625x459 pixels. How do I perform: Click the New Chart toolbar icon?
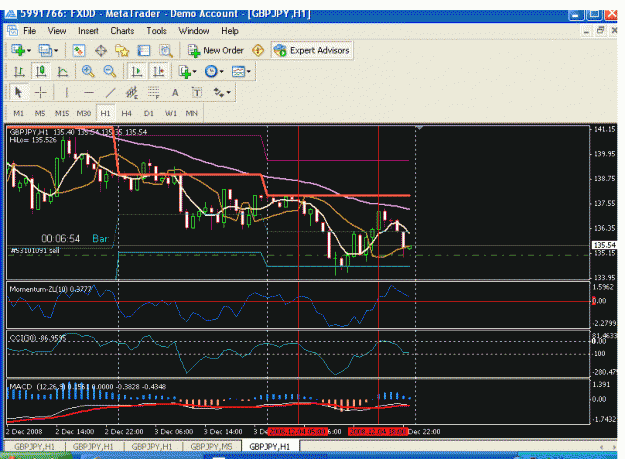point(18,51)
